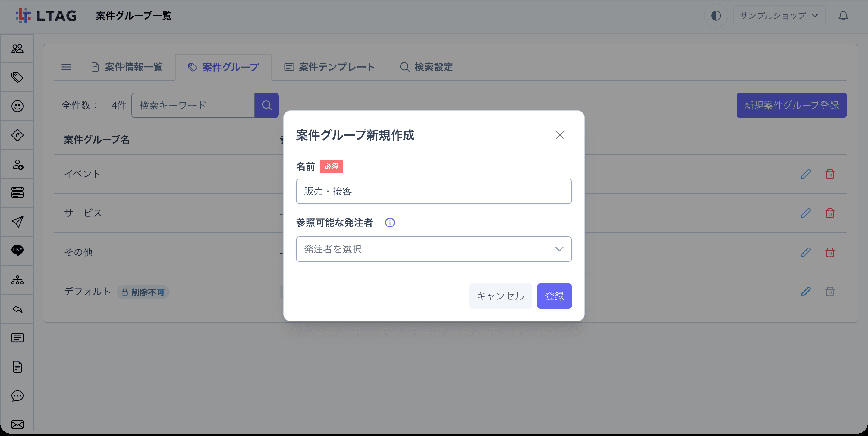
Task: Open the mail envelope sidebar icon
Action: (17, 424)
